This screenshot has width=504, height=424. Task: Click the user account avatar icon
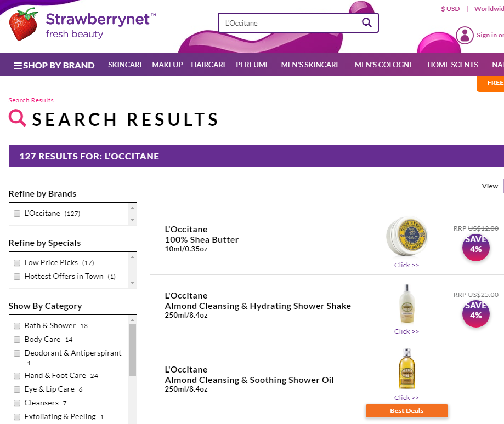[465, 36]
